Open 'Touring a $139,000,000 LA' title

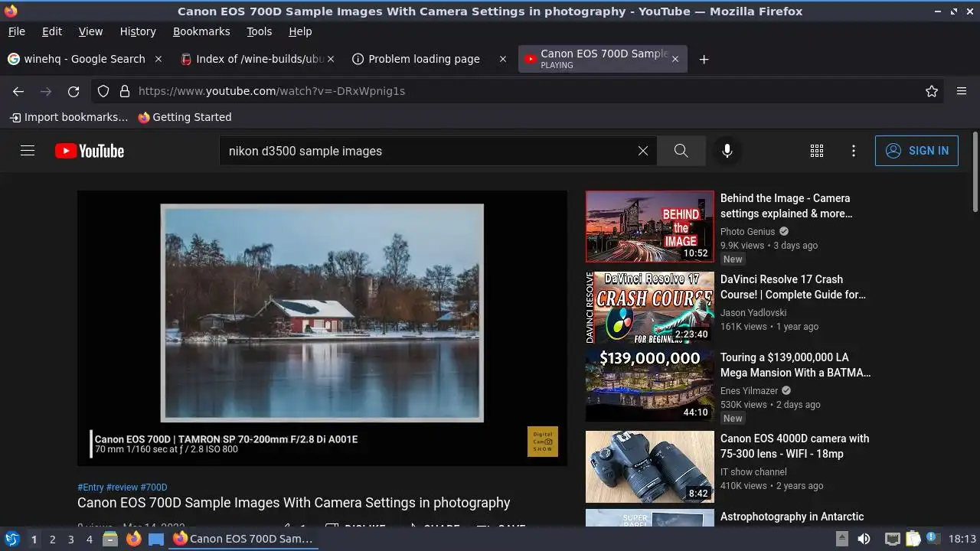(x=795, y=365)
